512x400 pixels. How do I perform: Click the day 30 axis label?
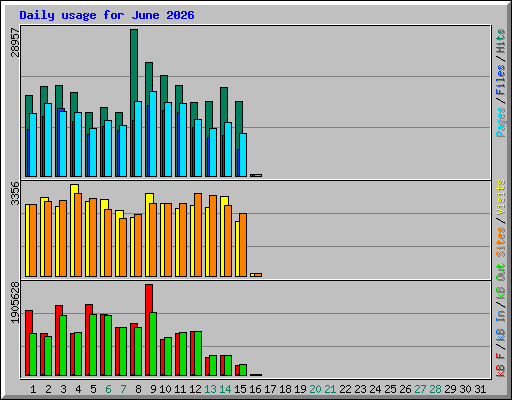click(465, 389)
